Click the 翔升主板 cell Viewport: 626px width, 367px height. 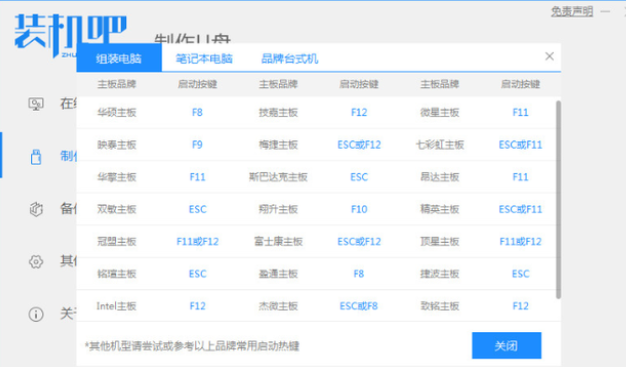tap(278, 209)
